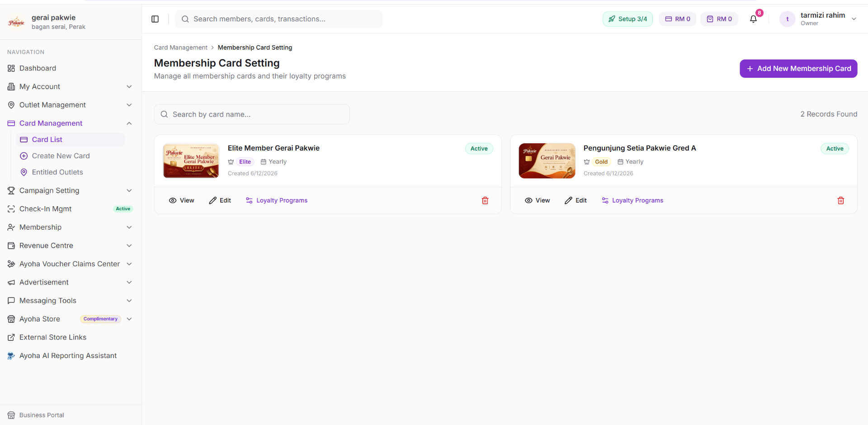Open External Store Links
868x425 pixels.
[71, 337]
